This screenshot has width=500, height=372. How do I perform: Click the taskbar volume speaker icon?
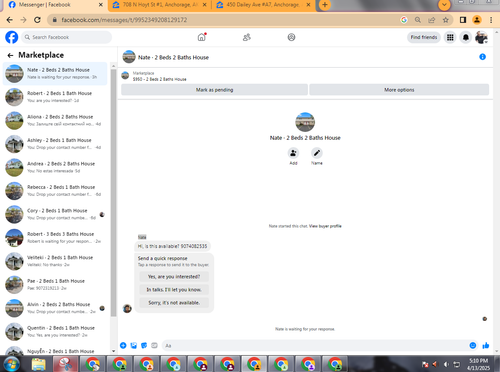coord(446,364)
